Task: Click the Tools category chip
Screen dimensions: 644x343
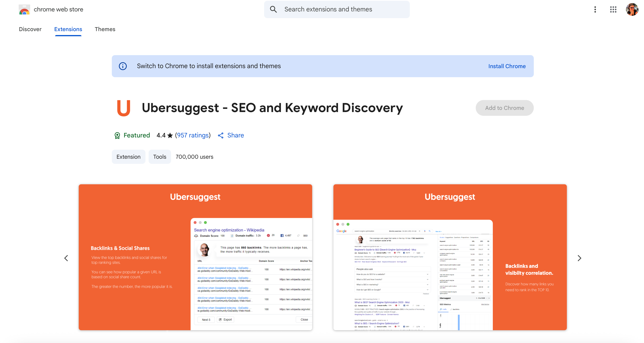Action: (159, 157)
